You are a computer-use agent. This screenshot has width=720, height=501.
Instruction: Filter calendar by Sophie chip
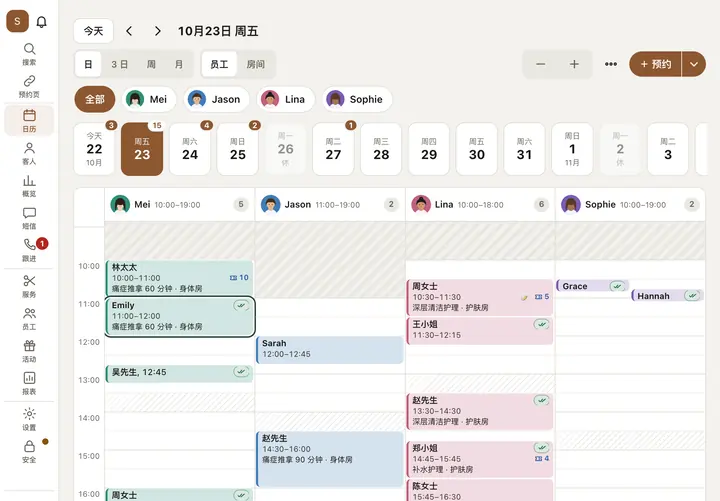pos(357,99)
